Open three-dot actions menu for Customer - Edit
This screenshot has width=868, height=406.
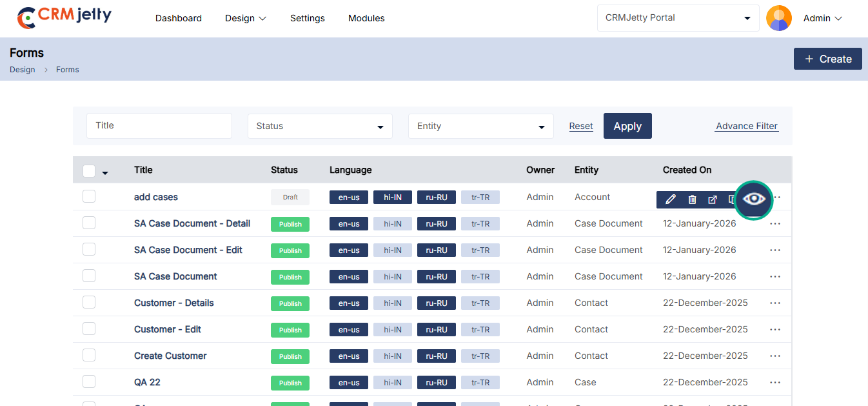coord(775,330)
